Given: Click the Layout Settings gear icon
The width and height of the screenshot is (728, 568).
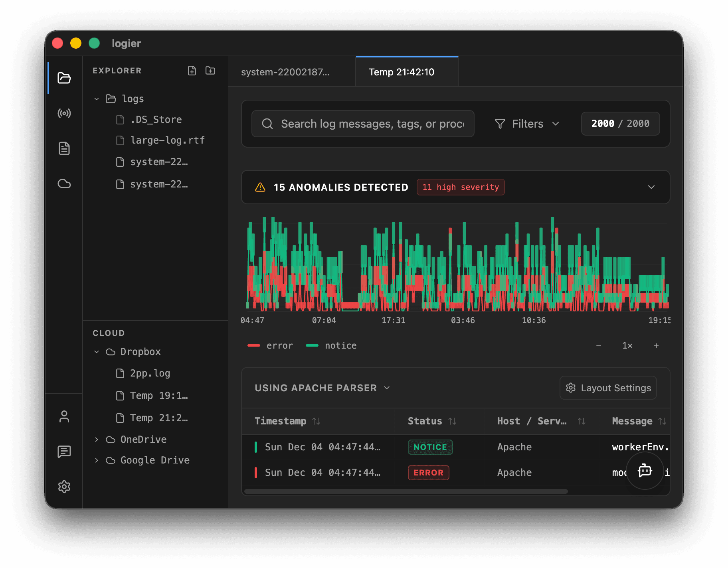Looking at the screenshot, I should [571, 388].
